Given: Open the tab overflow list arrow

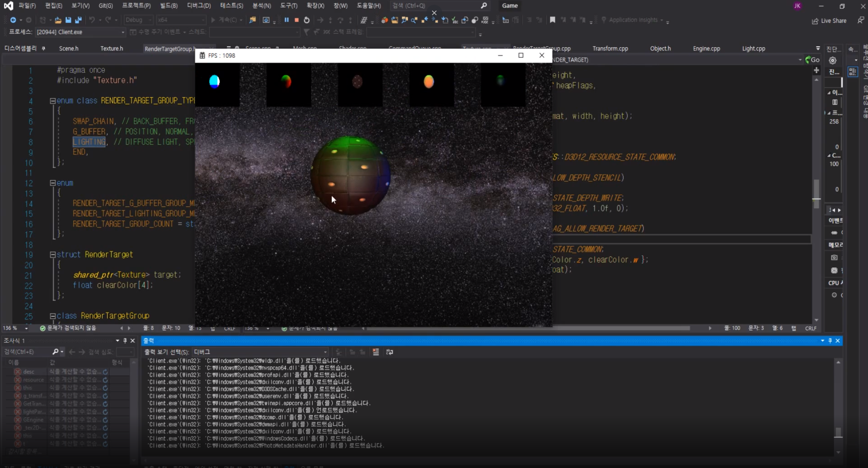Looking at the screenshot, I should pos(818,48).
